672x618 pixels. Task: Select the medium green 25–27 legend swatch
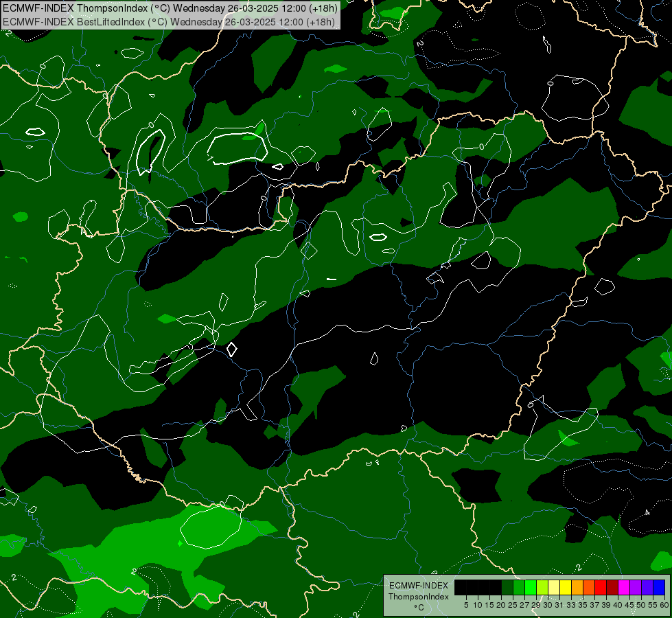coord(519,587)
